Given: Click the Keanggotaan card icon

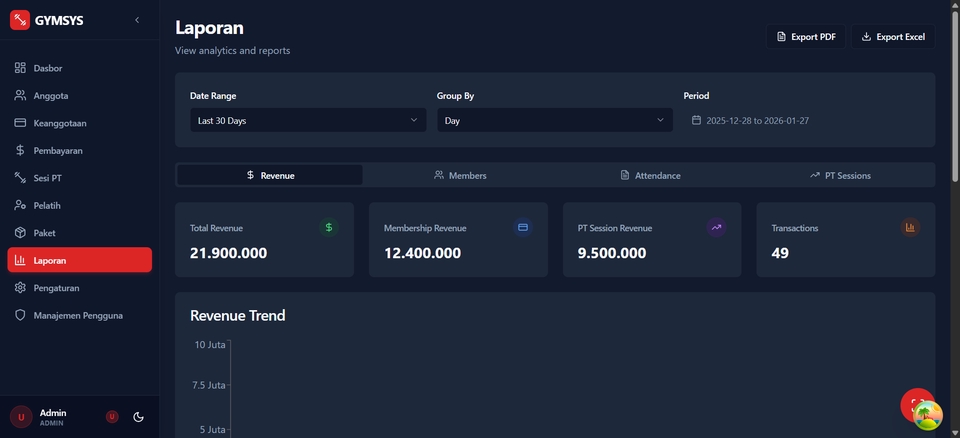Looking at the screenshot, I should (x=20, y=123).
